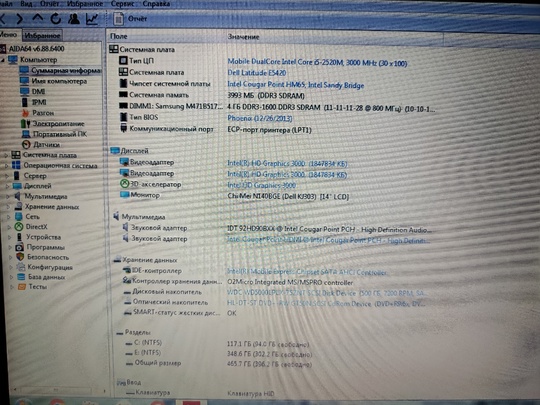Expand the Дисплей tree node
This screenshot has height=405, width=540.
(x=7, y=186)
